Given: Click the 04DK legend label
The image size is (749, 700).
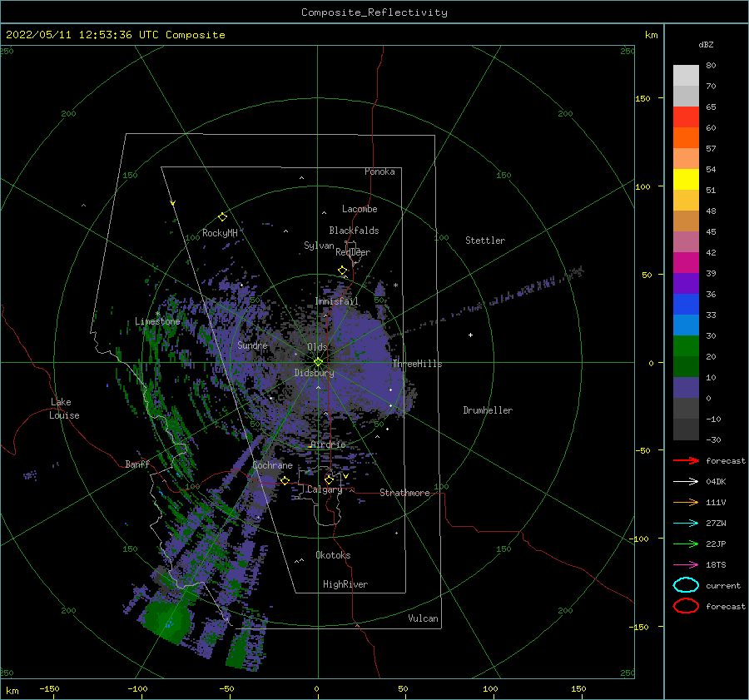Looking at the screenshot, I should point(716,481).
